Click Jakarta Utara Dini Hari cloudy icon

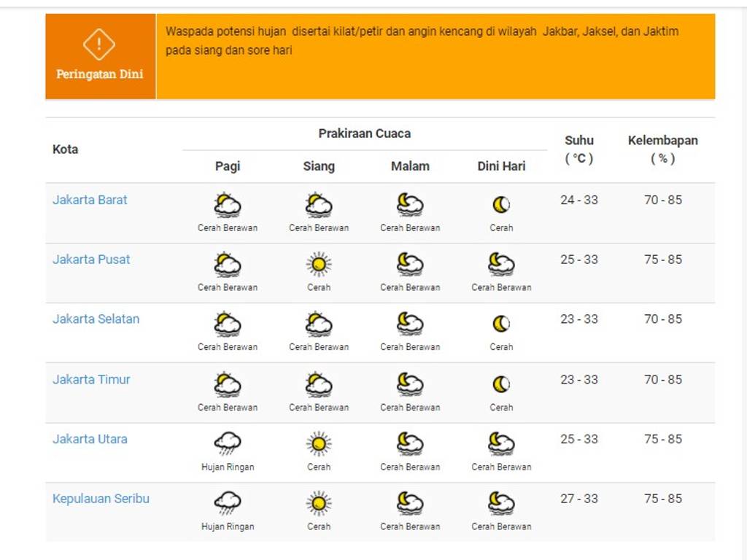point(501,443)
